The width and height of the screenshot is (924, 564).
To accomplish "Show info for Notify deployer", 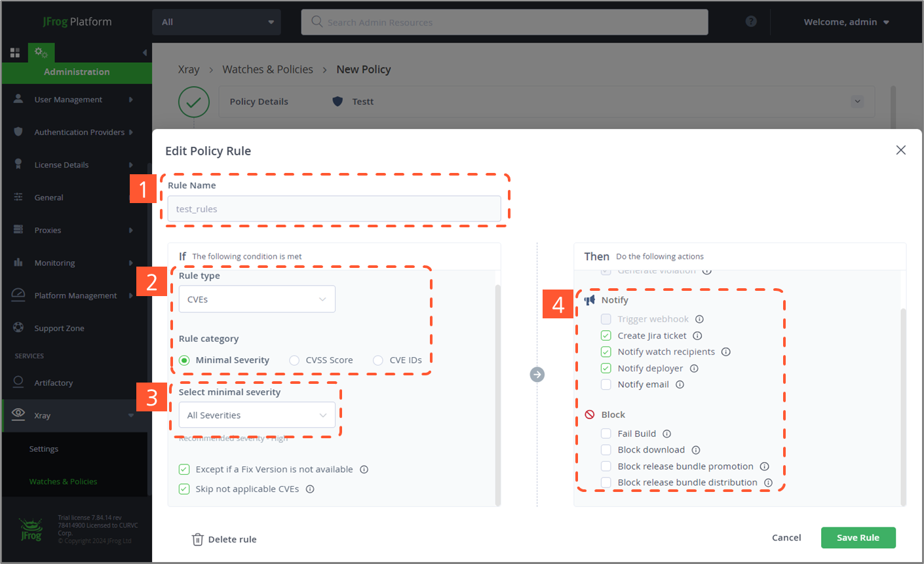I will tap(694, 368).
